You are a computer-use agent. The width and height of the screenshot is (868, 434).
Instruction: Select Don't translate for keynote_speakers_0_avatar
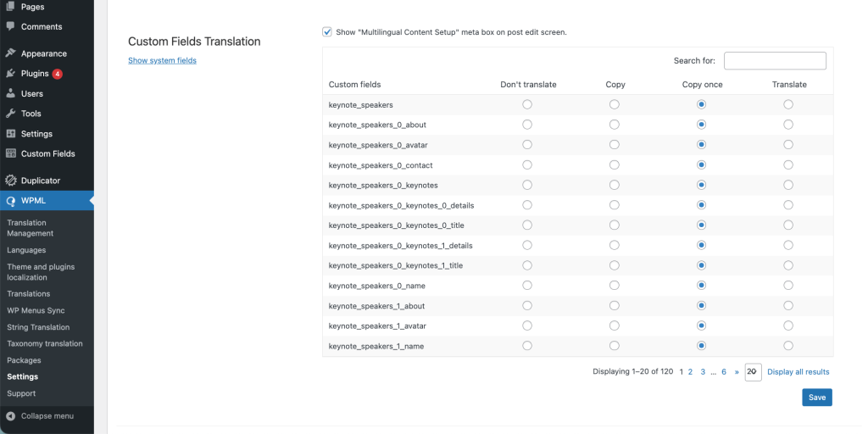click(x=527, y=144)
